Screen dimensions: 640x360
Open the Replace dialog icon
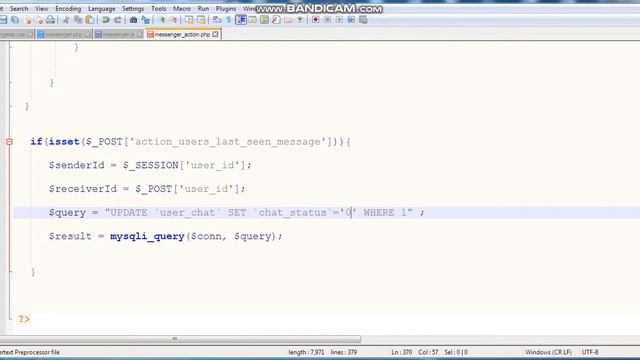point(145,20)
